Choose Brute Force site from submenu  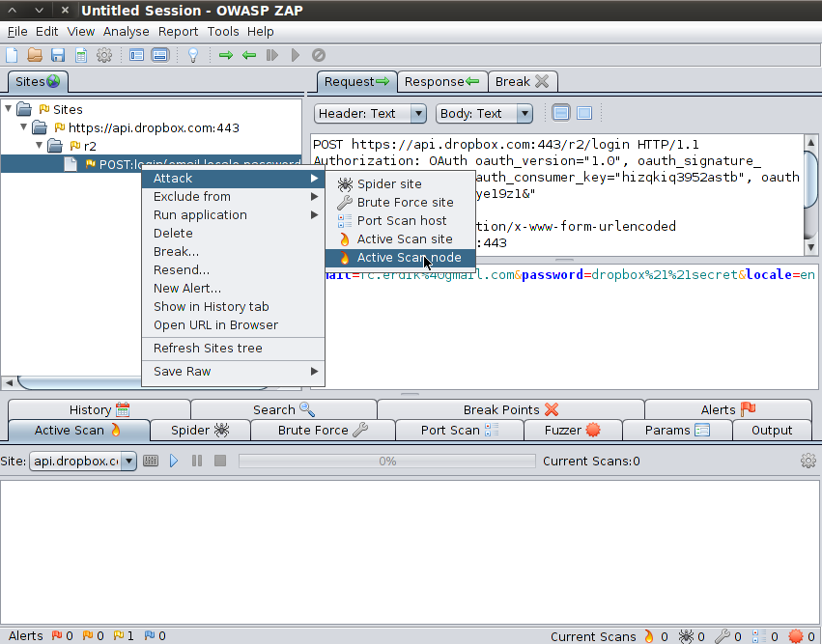tap(401, 202)
